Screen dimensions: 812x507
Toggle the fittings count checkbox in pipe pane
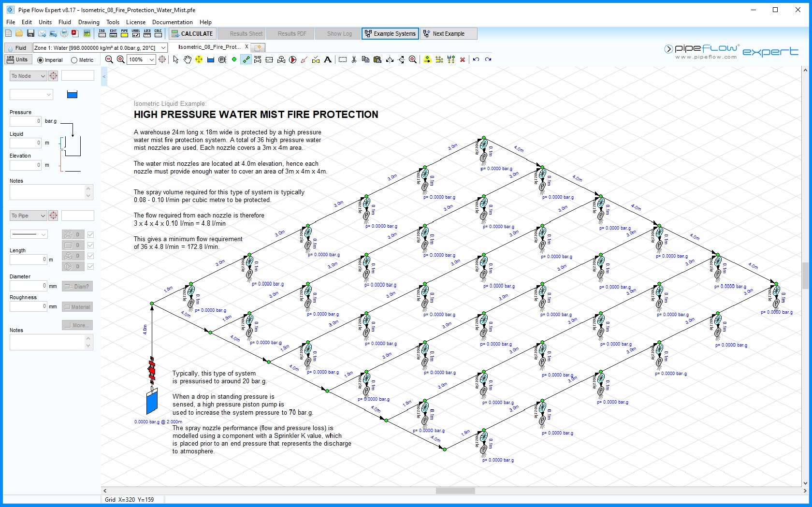coord(90,234)
